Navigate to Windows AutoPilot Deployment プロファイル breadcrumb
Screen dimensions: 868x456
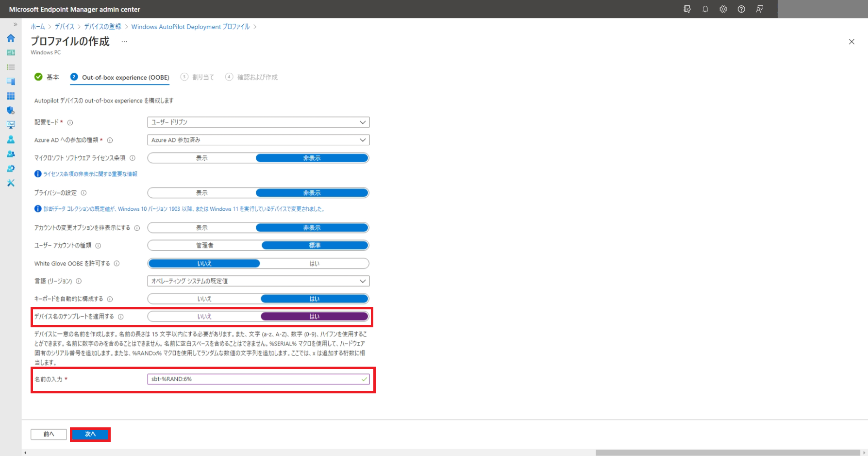coord(191,27)
